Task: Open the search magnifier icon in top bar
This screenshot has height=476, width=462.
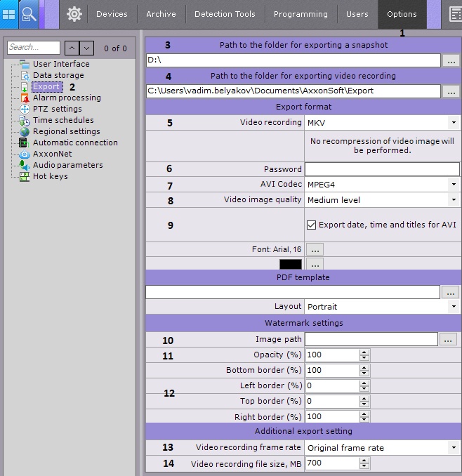Action: (29, 14)
